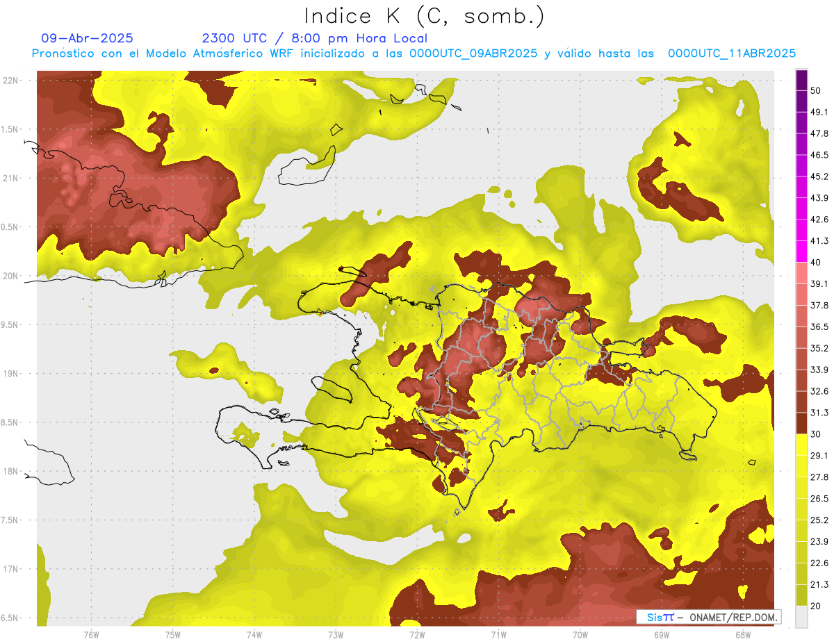Click the '27.8' colorbar value

pyautogui.click(x=819, y=477)
